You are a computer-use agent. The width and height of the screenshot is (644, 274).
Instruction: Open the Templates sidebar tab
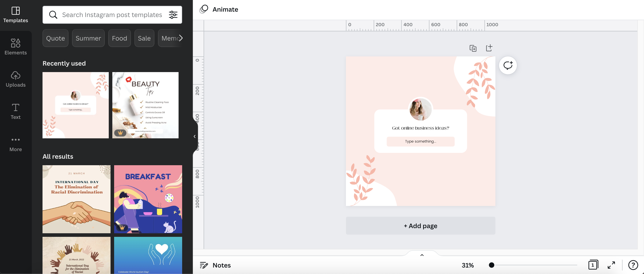point(15,15)
